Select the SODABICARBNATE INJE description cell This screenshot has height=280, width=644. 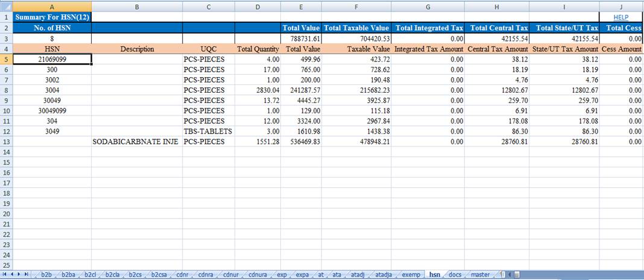tap(137, 142)
